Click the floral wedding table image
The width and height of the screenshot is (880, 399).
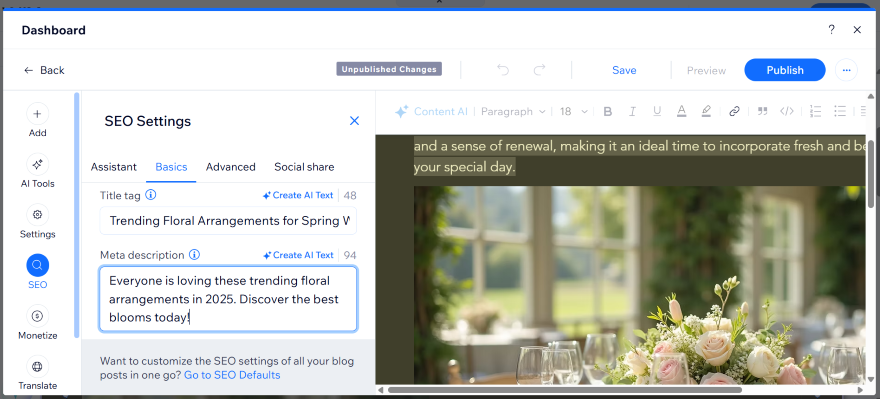point(639,285)
